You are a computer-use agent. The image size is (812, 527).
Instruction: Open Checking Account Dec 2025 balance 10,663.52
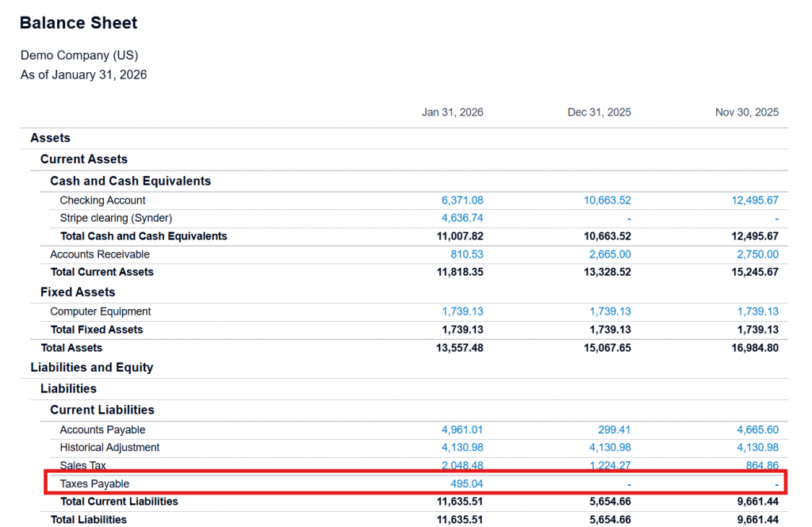pos(607,200)
